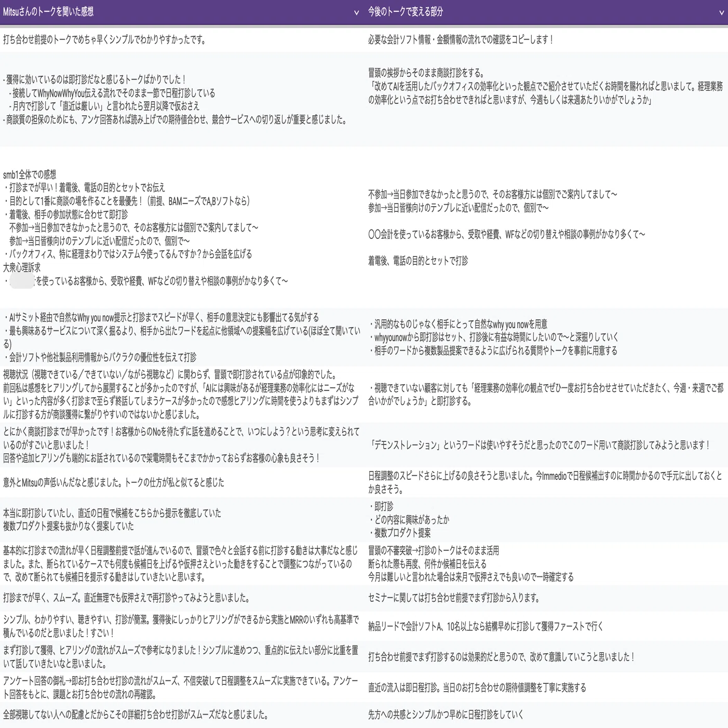The height and width of the screenshot is (728, 728).
Task: Open the dropdown arrow for Mitsuさんのトークを聞いた感想 column
Action: 356,12
